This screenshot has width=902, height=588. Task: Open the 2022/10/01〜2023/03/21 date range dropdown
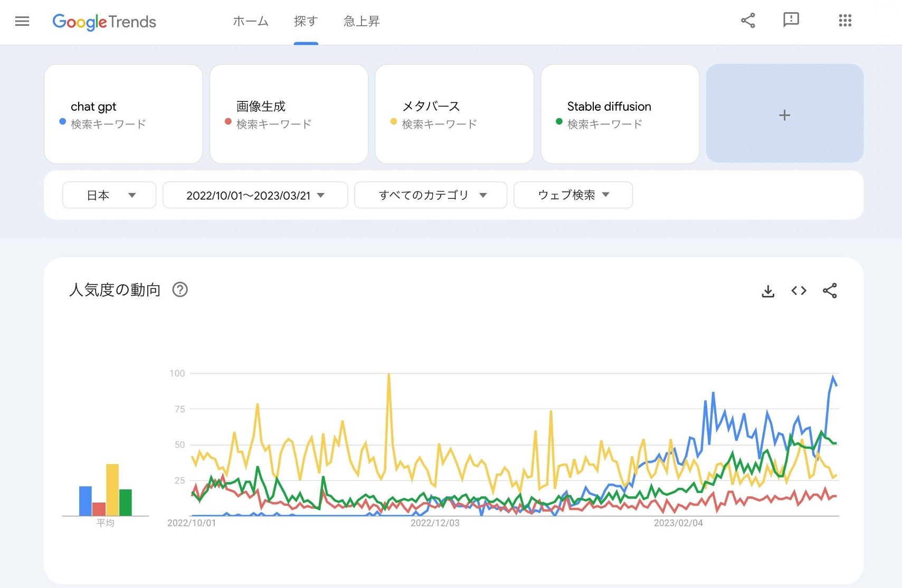(x=255, y=195)
